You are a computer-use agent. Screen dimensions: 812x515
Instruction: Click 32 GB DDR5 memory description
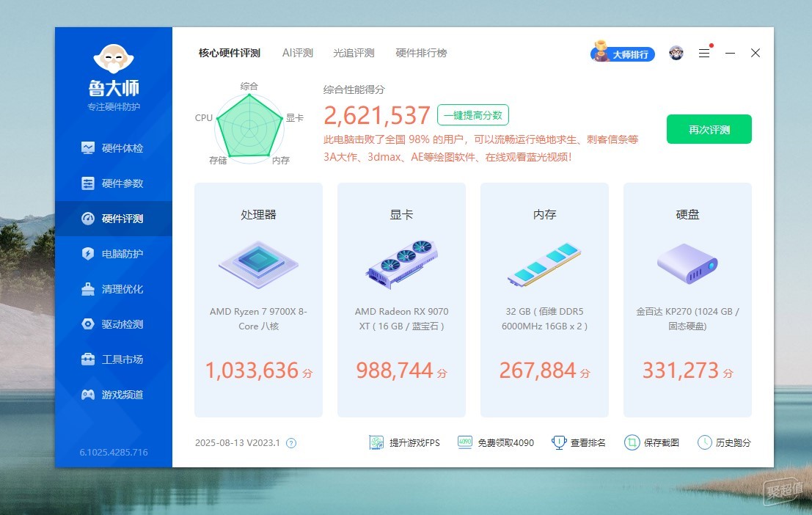(x=544, y=318)
